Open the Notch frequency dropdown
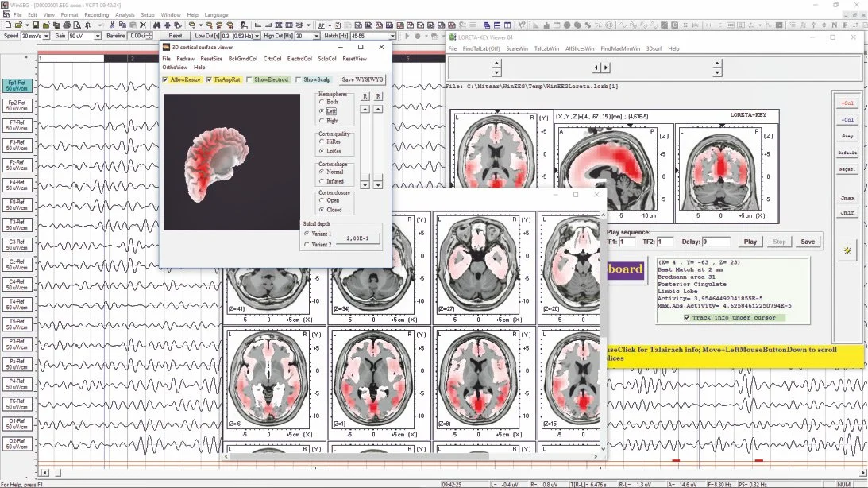Screen dimensions: 868x488 click(x=392, y=36)
